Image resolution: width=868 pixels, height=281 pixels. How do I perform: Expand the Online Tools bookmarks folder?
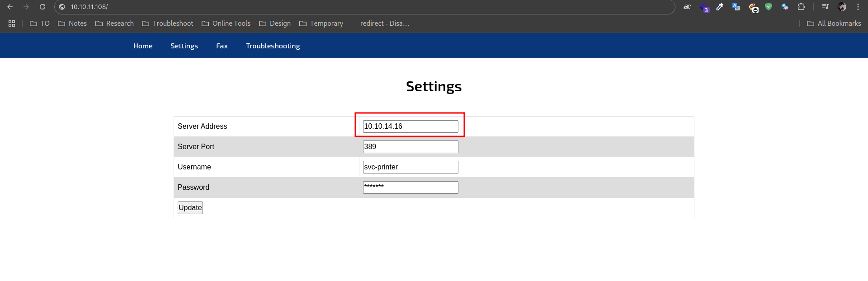(226, 23)
